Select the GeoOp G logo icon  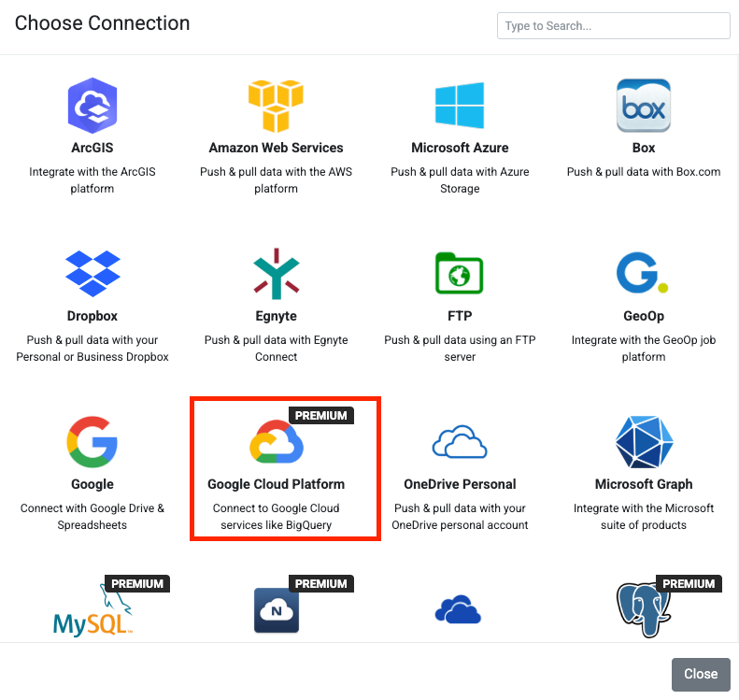[x=643, y=273]
